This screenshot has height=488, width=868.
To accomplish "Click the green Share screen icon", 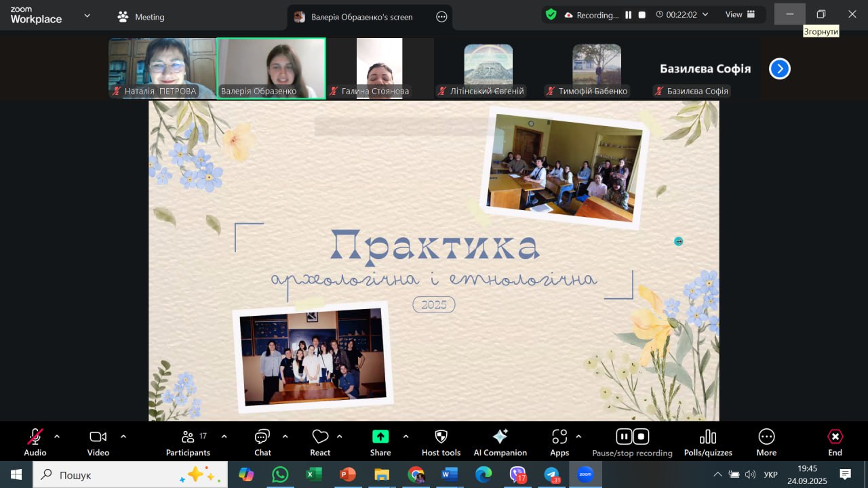I will 380,437.
